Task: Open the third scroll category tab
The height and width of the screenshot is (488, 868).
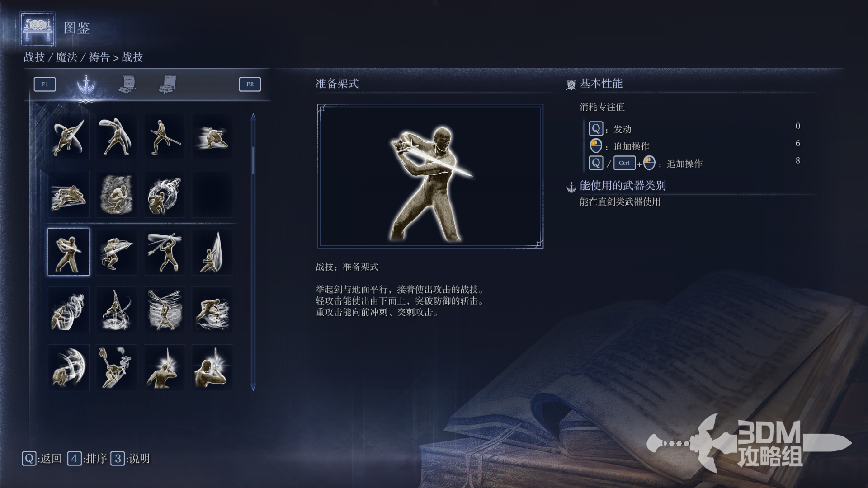Action: (168, 84)
